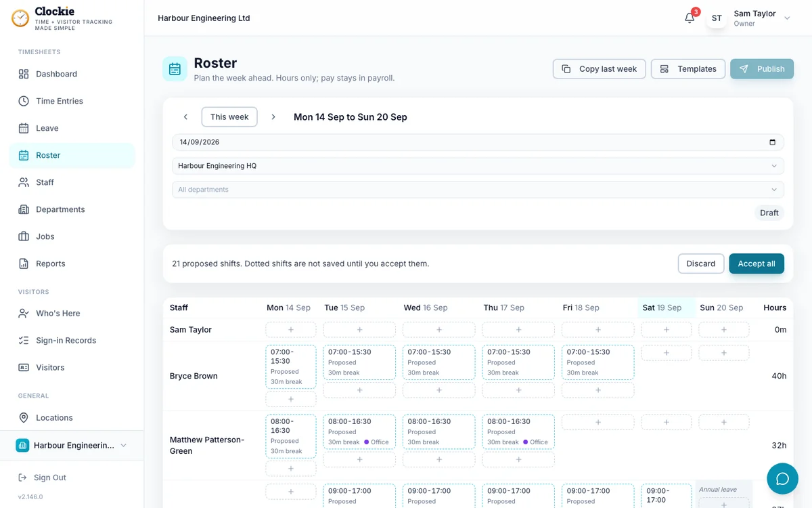Go to next week arrow

(273, 117)
